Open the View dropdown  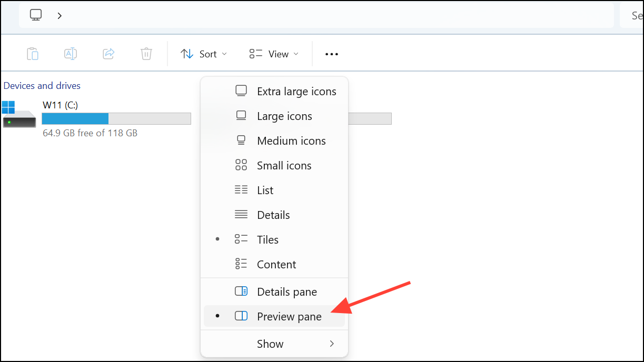(280, 53)
